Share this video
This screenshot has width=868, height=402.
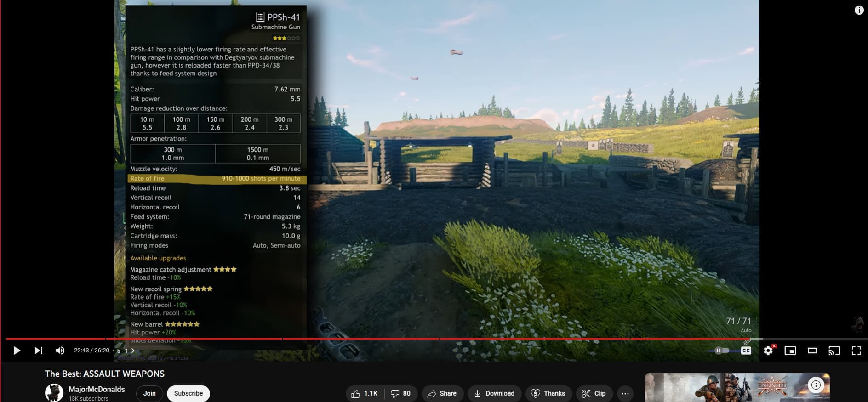[x=442, y=393]
